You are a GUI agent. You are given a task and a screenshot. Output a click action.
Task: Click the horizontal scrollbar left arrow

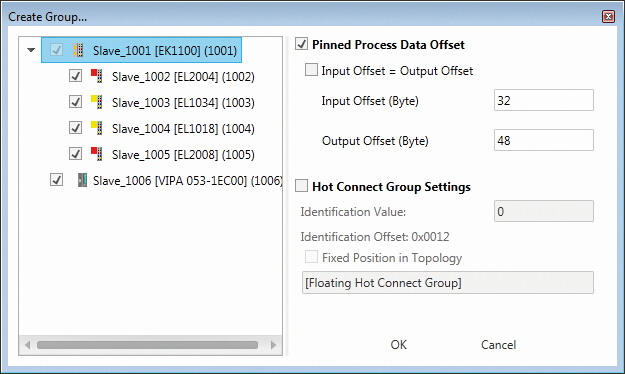(28, 345)
